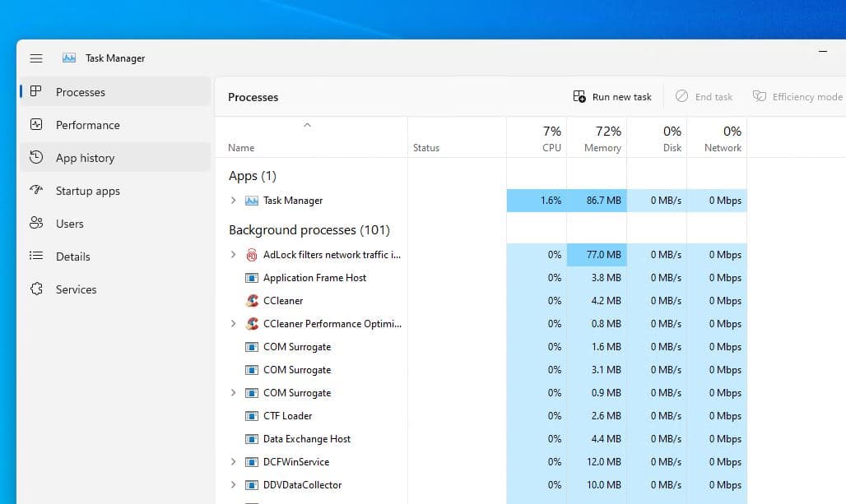Click the Application Frame Host icon
846x504 pixels.
[x=252, y=278]
